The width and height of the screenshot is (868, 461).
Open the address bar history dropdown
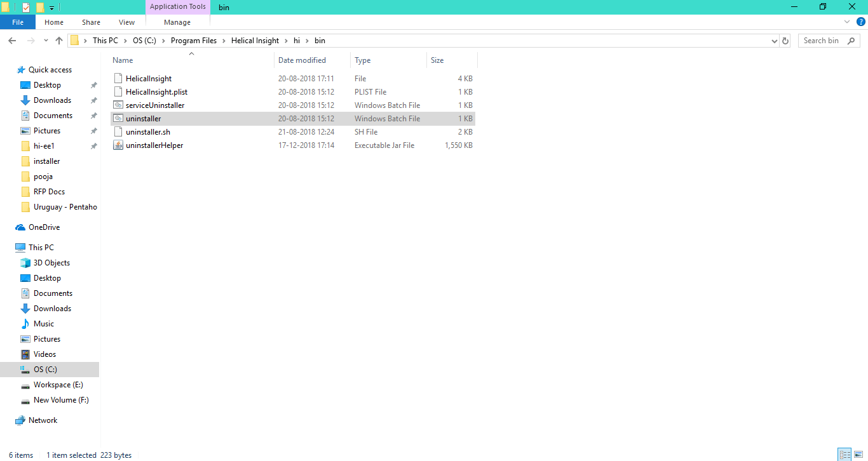[x=774, y=41]
